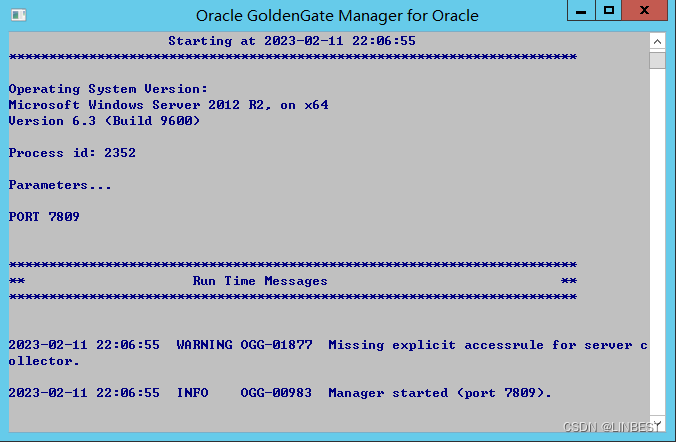Screen dimensions: 676x442
Task: Click the vertical scrollbar thumb
Action: pos(657,60)
